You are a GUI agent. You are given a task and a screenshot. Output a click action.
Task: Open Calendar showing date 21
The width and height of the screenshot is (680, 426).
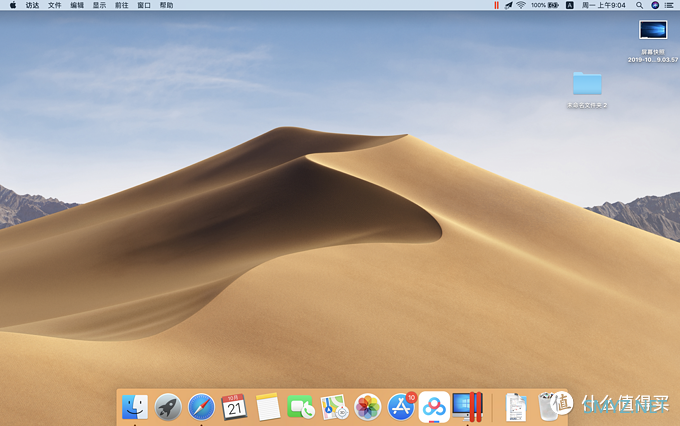click(x=234, y=407)
